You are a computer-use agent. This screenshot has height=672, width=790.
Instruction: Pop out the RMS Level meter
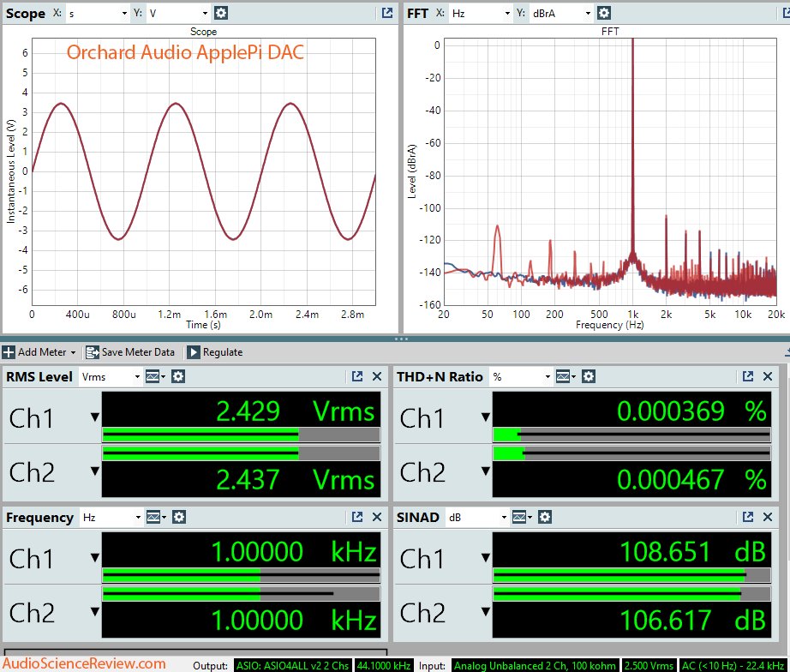(x=357, y=376)
